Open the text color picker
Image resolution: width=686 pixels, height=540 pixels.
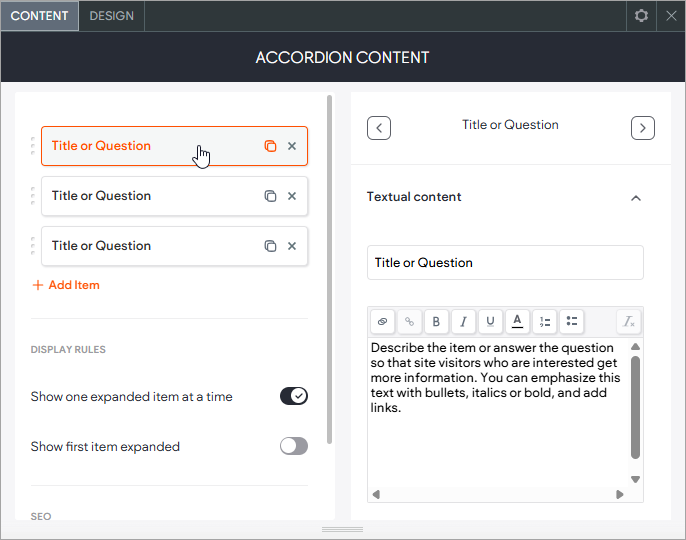[517, 321]
